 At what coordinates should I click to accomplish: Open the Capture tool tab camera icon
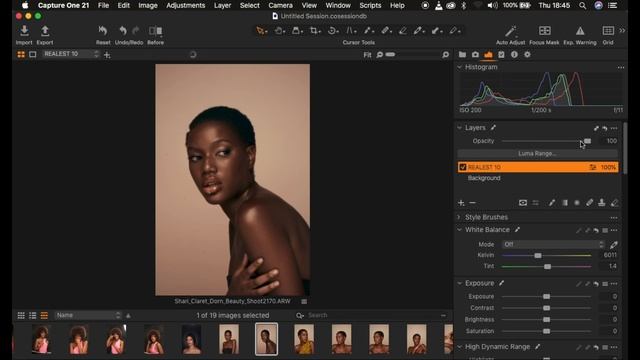pyautogui.click(x=475, y=54)
